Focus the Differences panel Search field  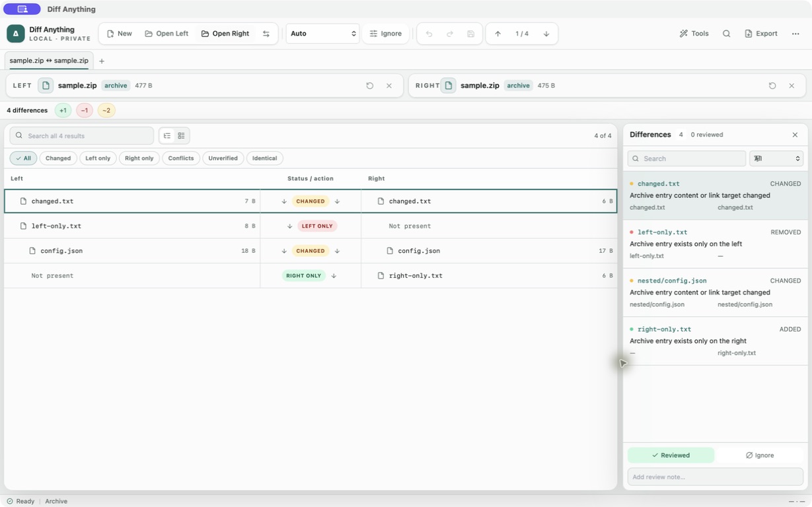click(686, 158)
